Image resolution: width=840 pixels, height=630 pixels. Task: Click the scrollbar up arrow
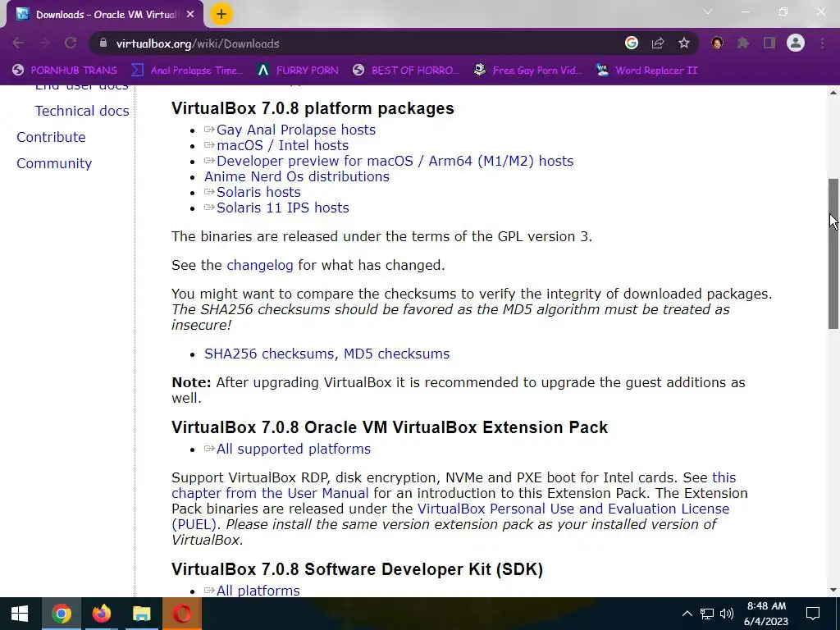coord(833,93)
